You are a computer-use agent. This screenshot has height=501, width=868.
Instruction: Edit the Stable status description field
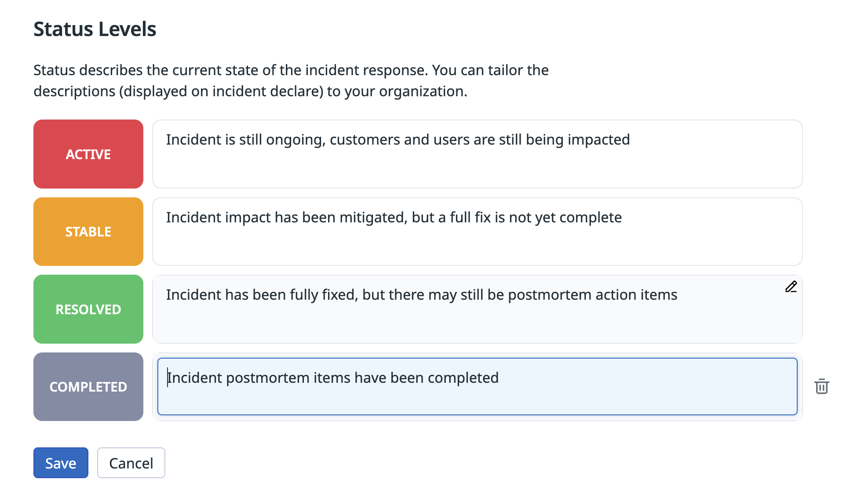(477, 232)
